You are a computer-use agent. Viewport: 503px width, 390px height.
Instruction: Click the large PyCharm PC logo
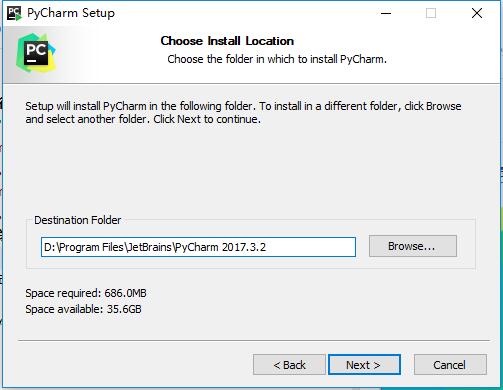click(x=36, y=53)
